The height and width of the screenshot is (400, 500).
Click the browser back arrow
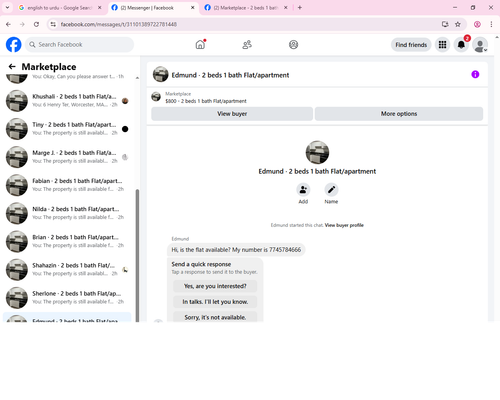pyautogui.click(x=8, y=24)
